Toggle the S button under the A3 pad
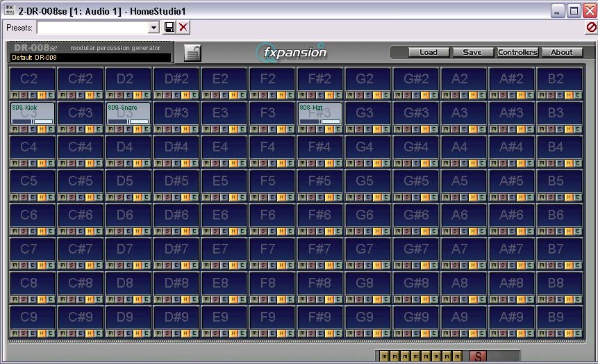This screenshot has width=598, height=364. tap(455, 129)
